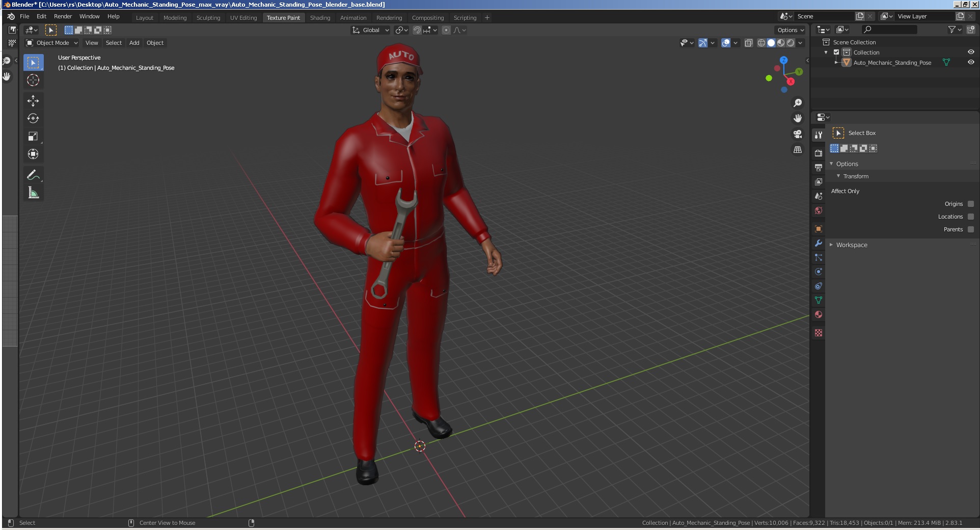Uncheck the Collection exclude checkbox
This screenshot has width=980, height=530.
tap(836, 52)
